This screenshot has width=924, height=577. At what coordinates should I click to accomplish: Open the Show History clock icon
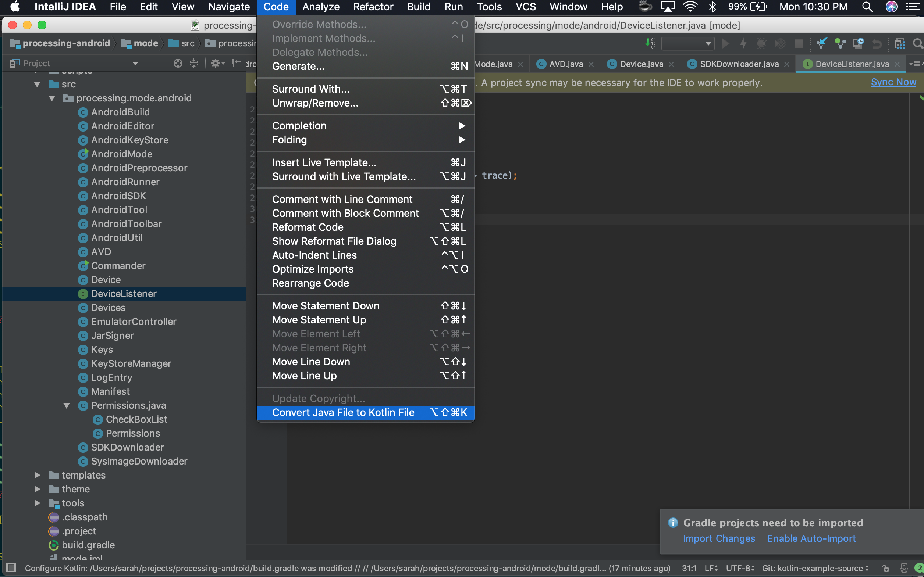pyautogui.click(x=858, y=43)
